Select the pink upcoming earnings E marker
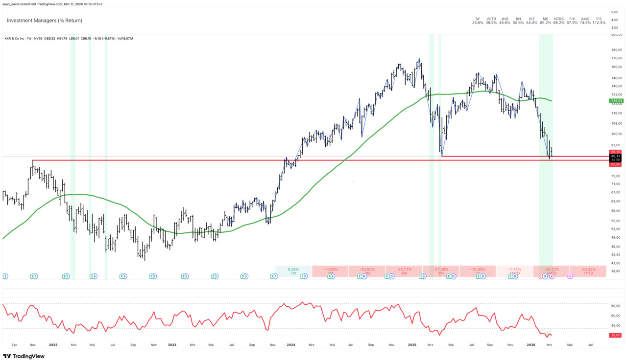627x364 pixels. [x=570, y=276]
